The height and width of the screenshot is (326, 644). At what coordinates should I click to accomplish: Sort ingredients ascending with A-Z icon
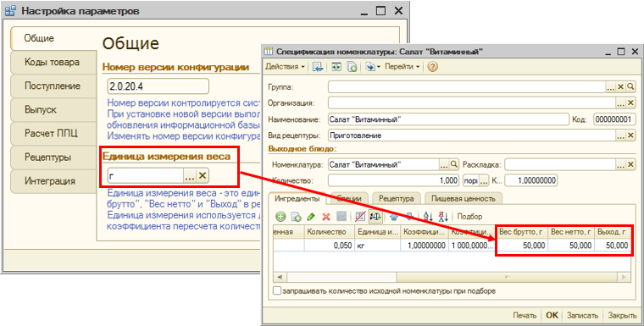pyautogui.click(x=428, y=217)
